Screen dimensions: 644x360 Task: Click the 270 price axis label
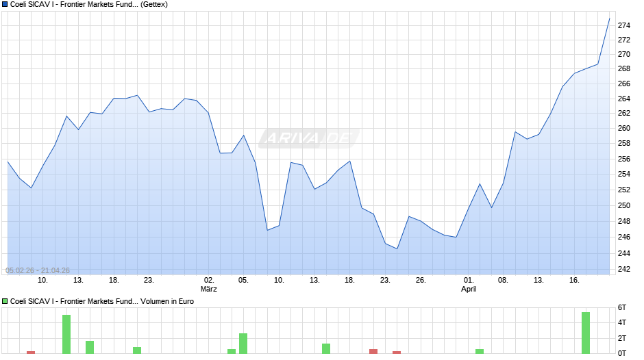624,54
